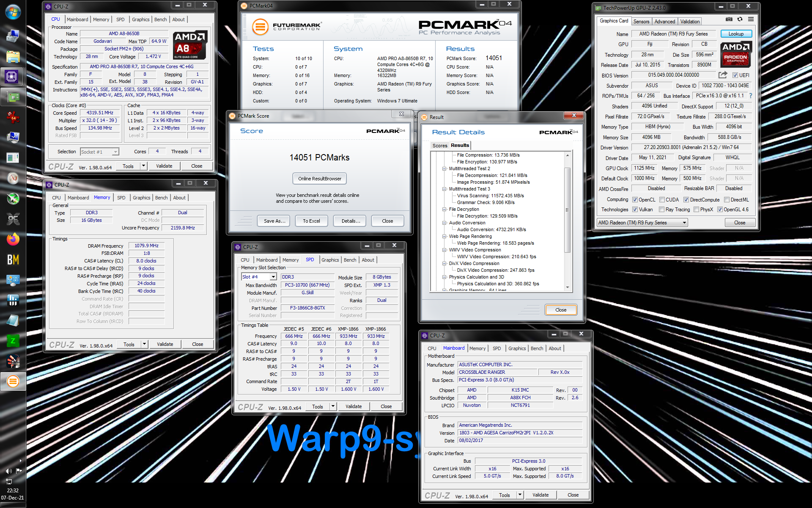
Task: Click the purple CPU-Z chip taskbar icon
Action: pyautogui.click(x=13, y=77)
